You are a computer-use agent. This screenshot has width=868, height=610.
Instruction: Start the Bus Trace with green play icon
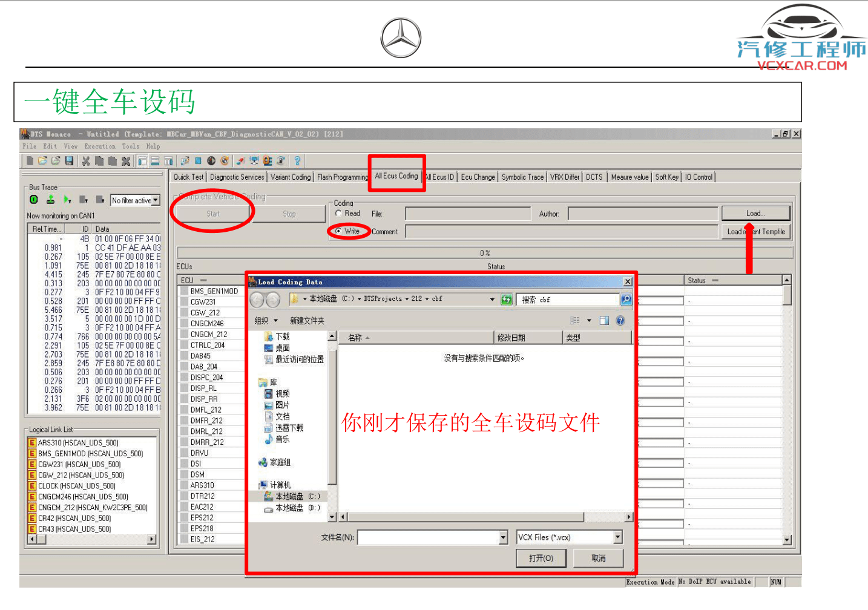(67, 199)
